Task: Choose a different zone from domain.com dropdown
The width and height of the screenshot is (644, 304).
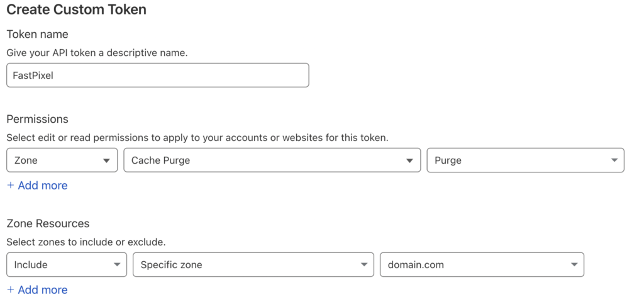Action: pos(482,264)
